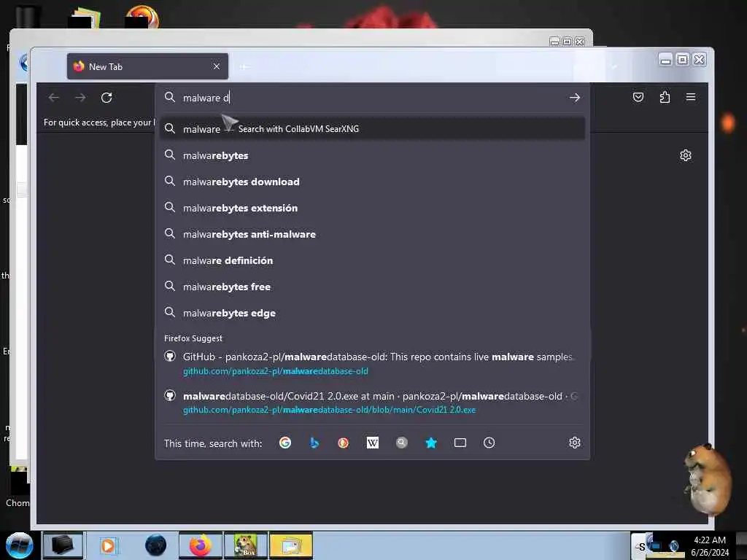Search this time with DuckDuckGo

tap(343, 443)
